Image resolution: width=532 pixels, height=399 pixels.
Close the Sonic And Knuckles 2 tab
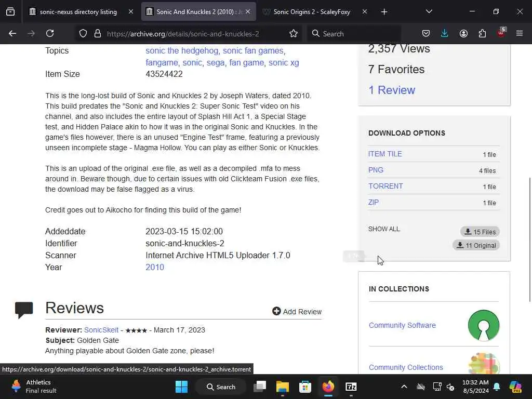point(248,12)
